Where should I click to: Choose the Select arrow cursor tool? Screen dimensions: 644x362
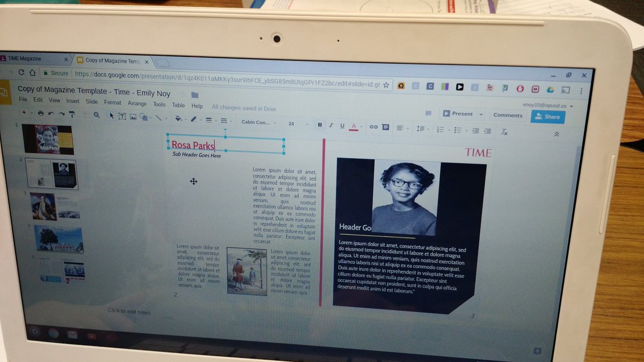point(112,116)
